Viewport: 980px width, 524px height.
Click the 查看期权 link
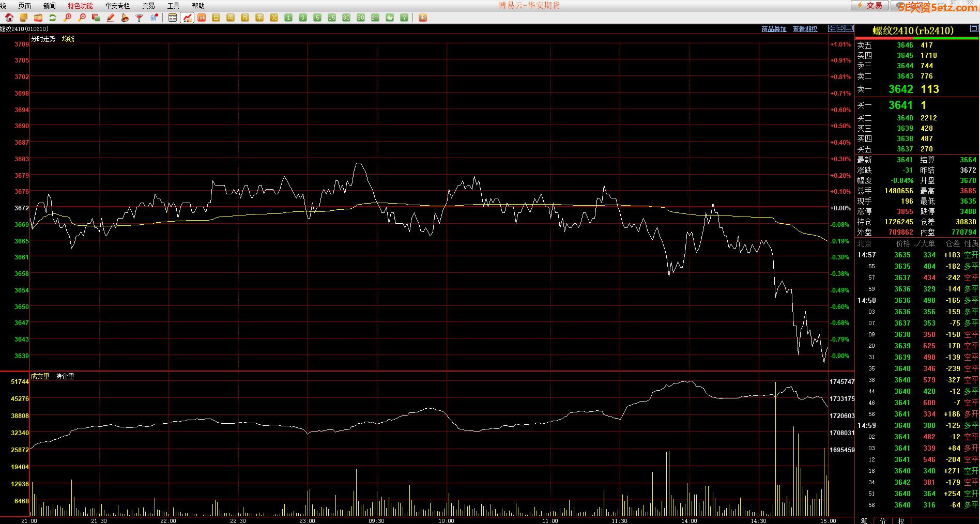[x=805, y=29]
